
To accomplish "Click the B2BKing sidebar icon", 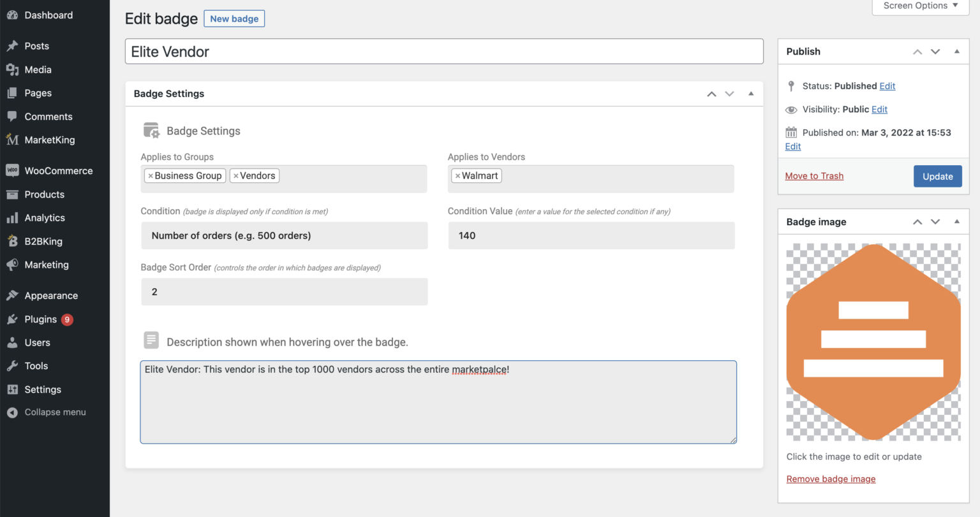I will (12, 242).
